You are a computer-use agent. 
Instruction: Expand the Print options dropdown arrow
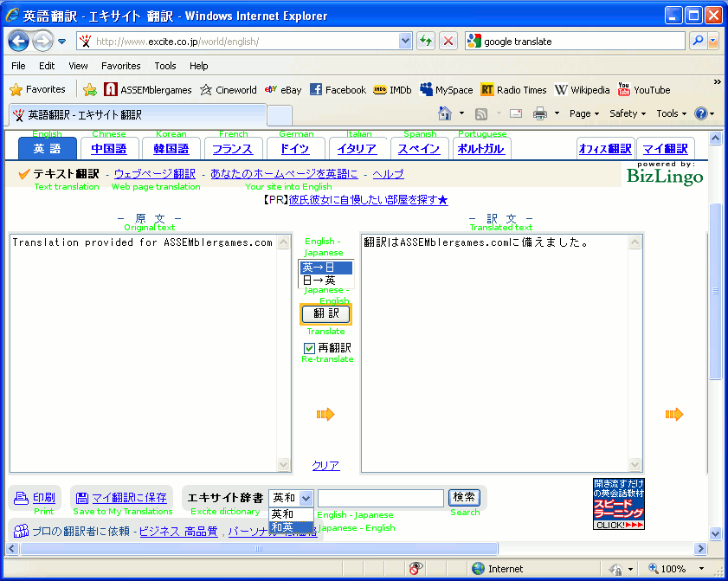coord(557,113)
